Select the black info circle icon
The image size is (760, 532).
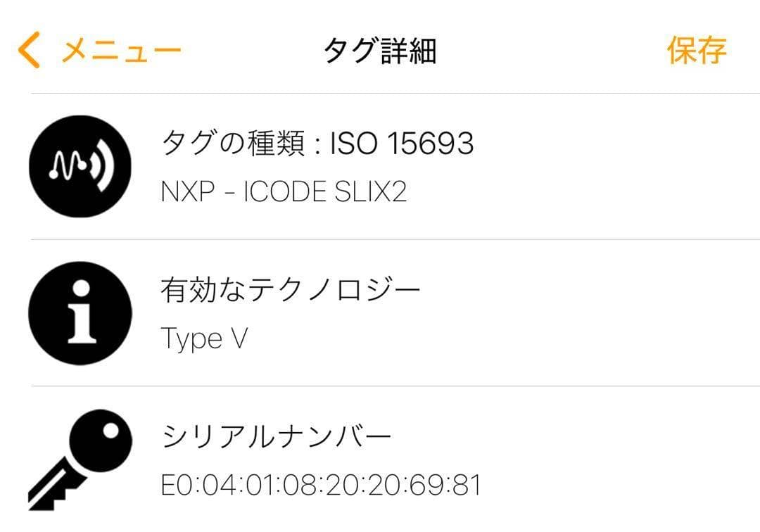tap(80, 312)
